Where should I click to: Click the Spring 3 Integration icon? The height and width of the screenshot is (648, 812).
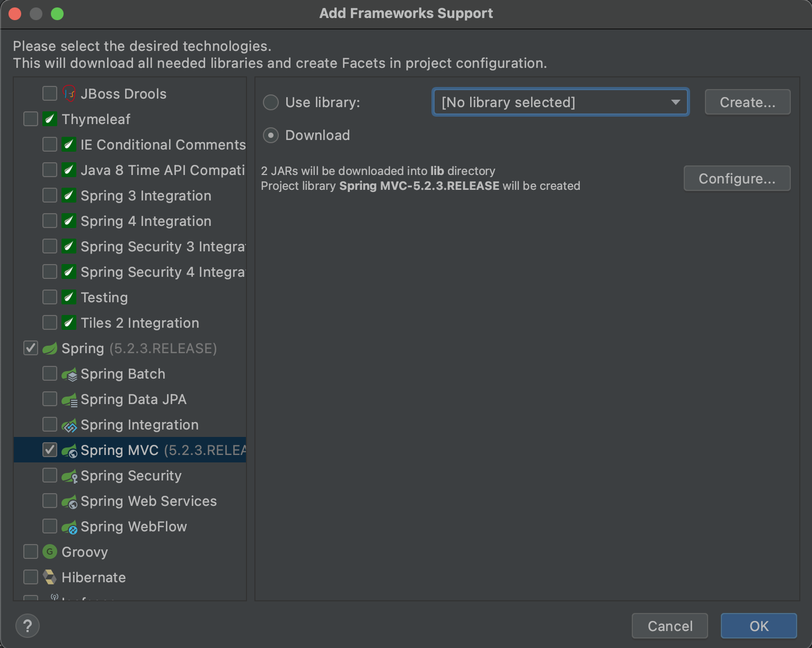coord(69,196)
